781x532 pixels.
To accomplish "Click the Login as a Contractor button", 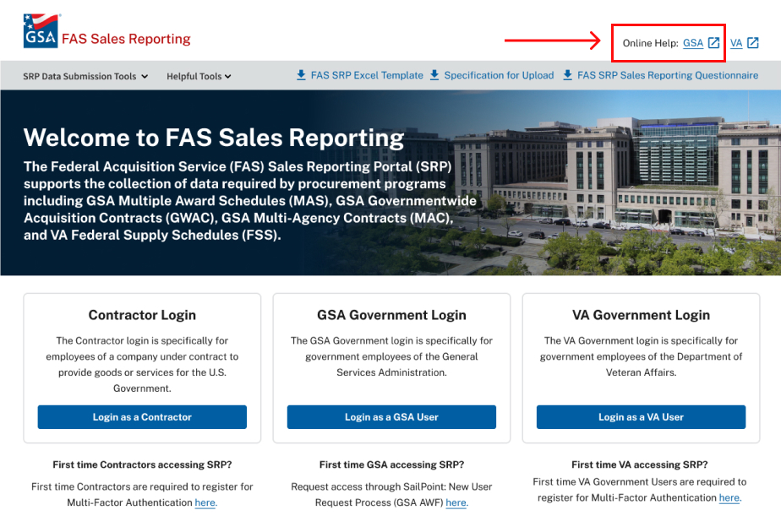I will (142, 417).
